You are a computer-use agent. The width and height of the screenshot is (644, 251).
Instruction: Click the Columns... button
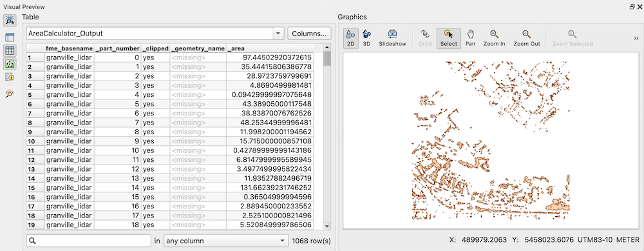[x=309, y=34]
